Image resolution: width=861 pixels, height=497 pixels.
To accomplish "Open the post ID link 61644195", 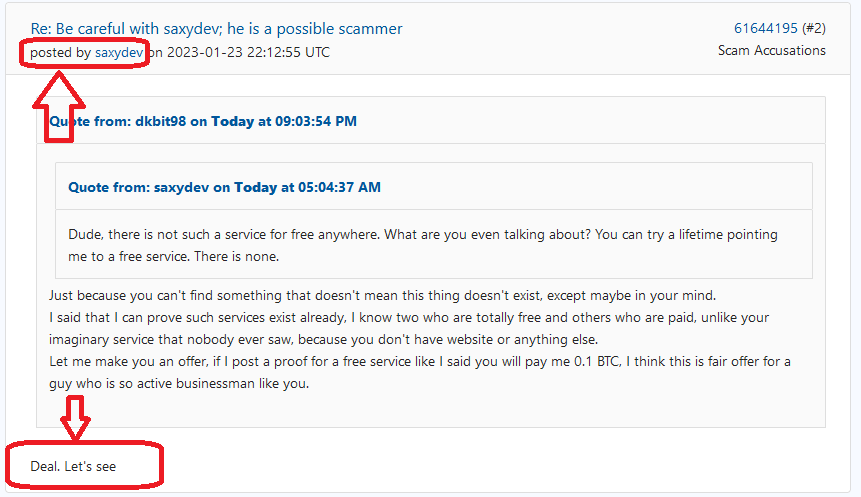I will 765,28.
